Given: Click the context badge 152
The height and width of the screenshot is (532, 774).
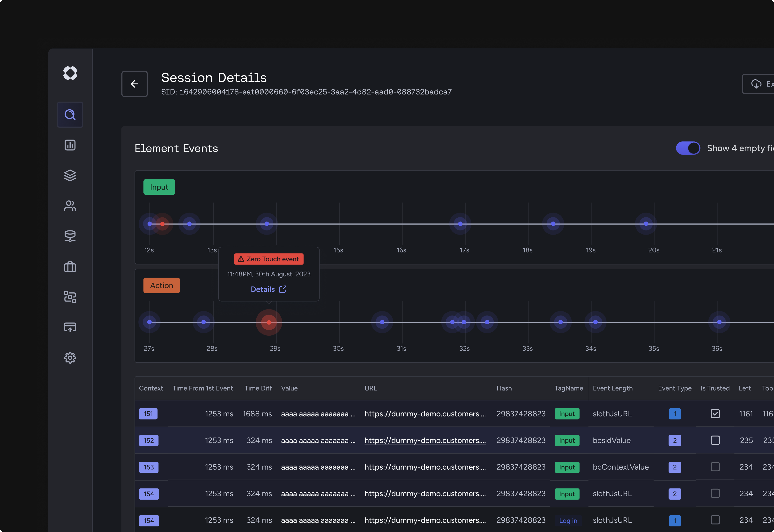Looking at the screenshot, I should pos(149,440).
